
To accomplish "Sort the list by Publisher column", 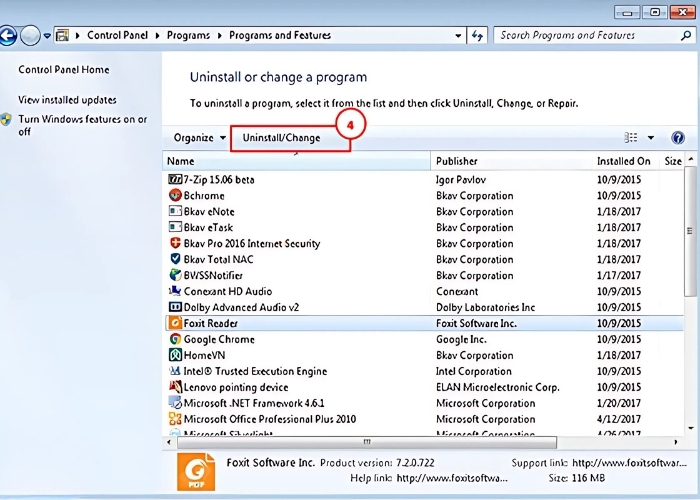I will click(x=510, y=161).
